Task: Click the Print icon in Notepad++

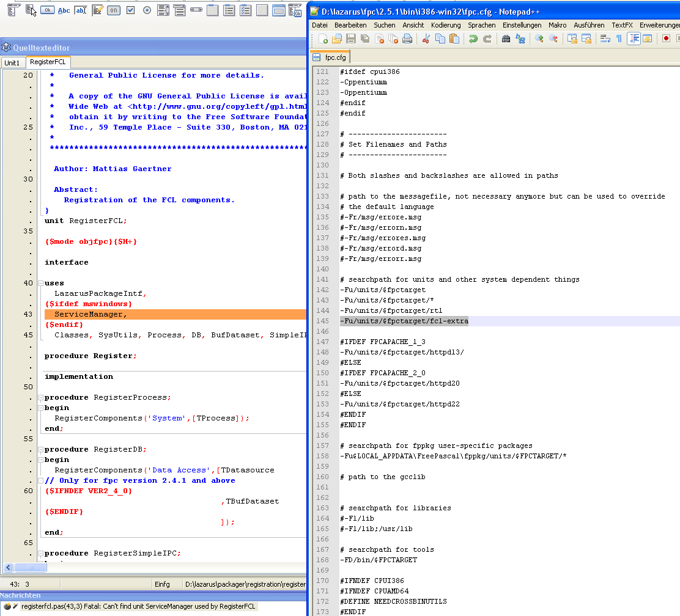Action: [x=407, y=38]
